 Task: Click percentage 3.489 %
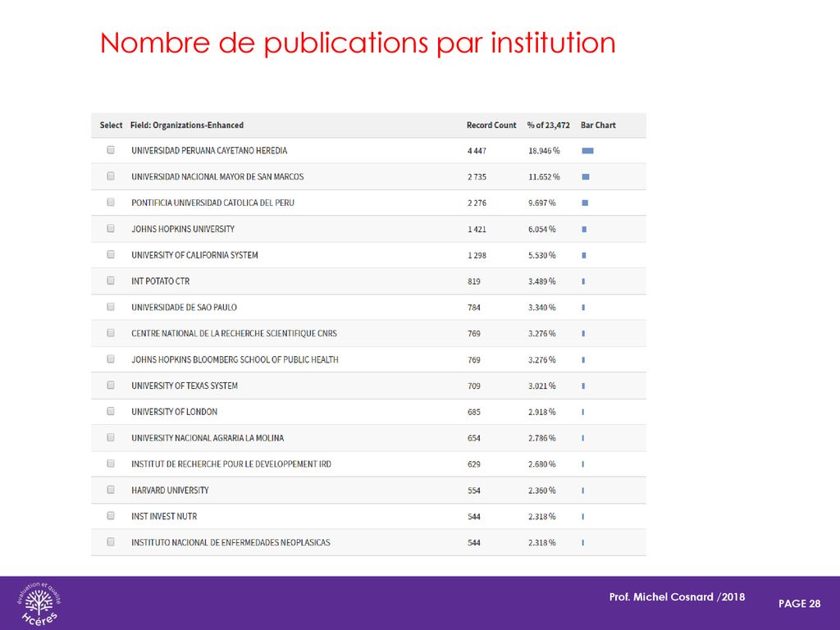tap(542, 281)
